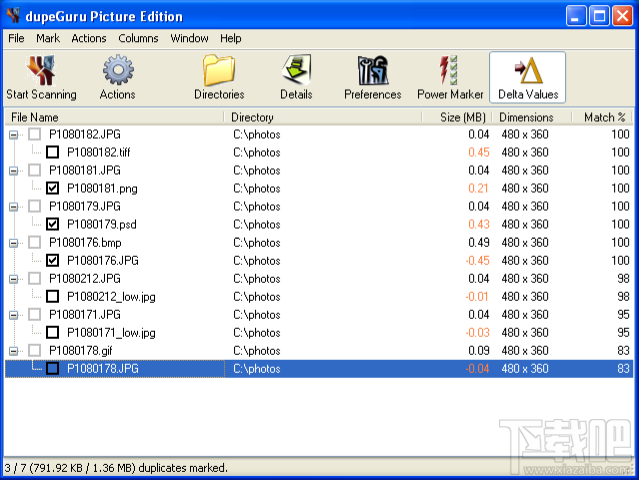Click the 0.21 size value of P1080181.png
This screenshot has height=480, width=639.
click(478, 188)
